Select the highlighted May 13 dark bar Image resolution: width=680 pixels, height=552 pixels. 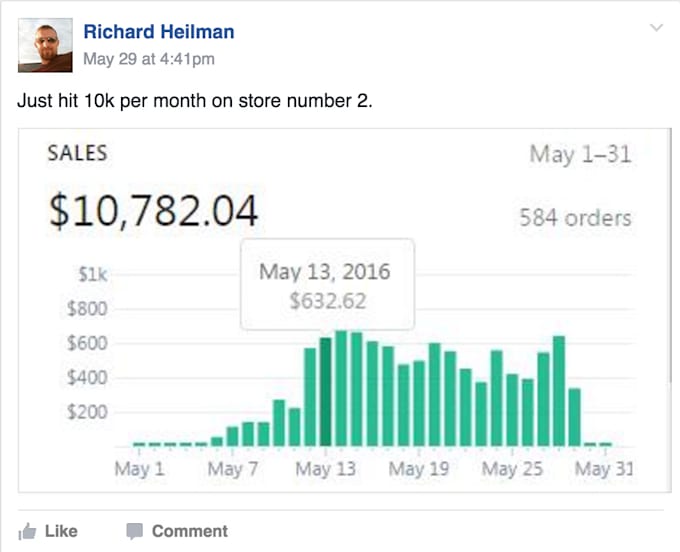tap(326, 392)
